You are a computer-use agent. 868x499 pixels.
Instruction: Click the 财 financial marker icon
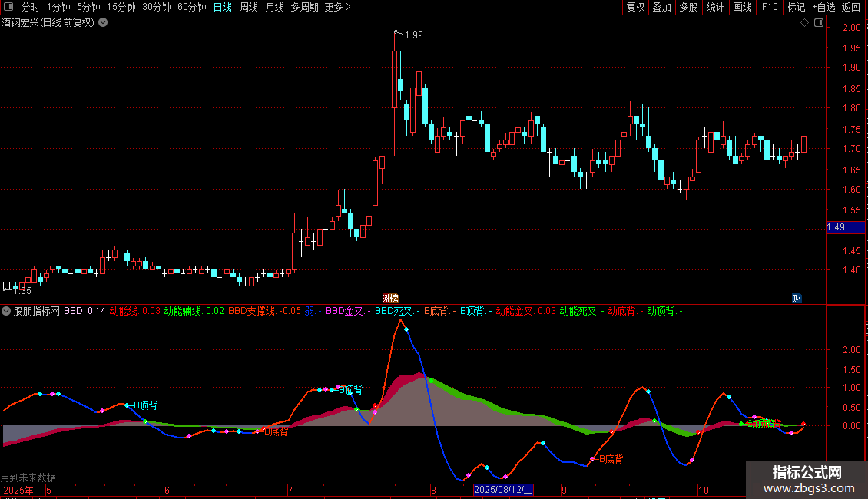(797, 299)
